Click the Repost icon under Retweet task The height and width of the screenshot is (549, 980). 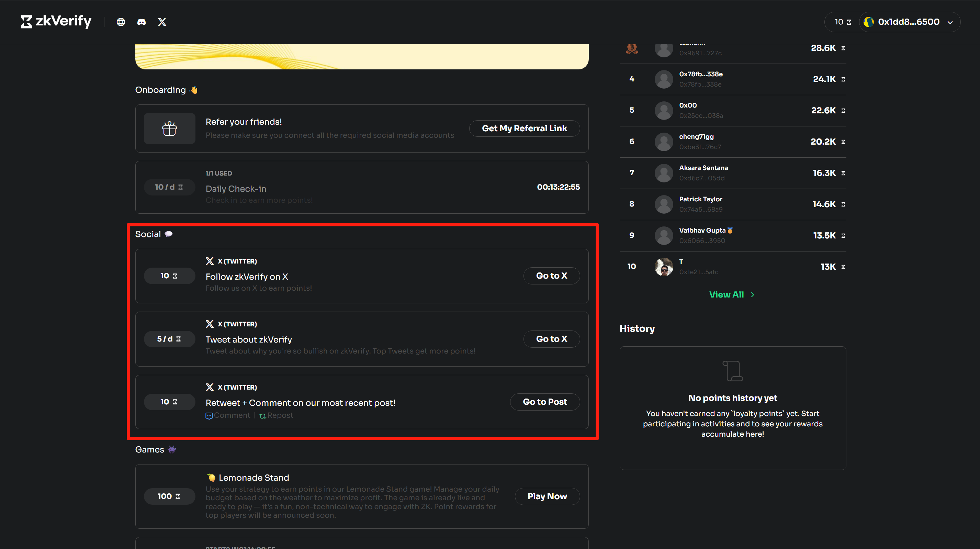pos(262,416)
